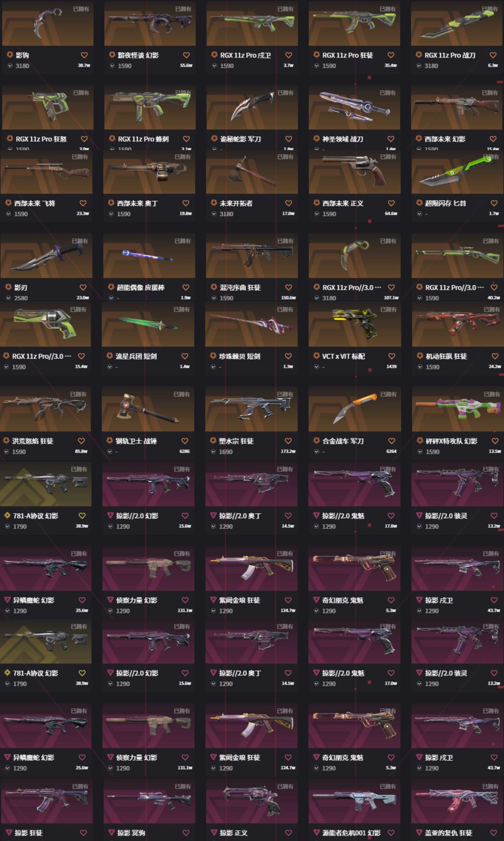The width and height of the screenshot is (504, 841).
Task: Favorite the 影钩 skin with its heart
Action: (x=84, y=55)
